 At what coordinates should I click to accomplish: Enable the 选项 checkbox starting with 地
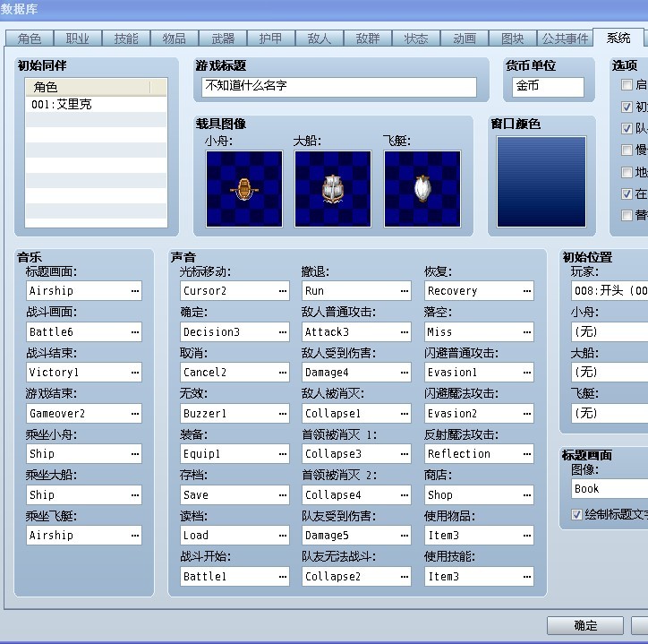point(627,172)
